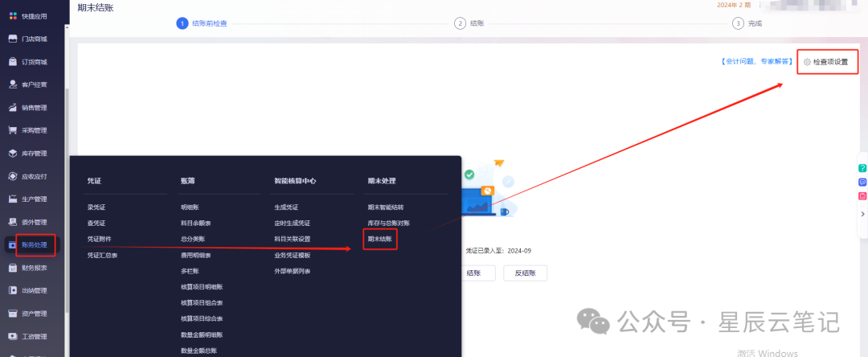Image resolution: width=868 pixels, height=357 pixels.
Task: Choose 生成凭证 under 智能核算中心
Action: pyautogui.click(x=286, y=207)
